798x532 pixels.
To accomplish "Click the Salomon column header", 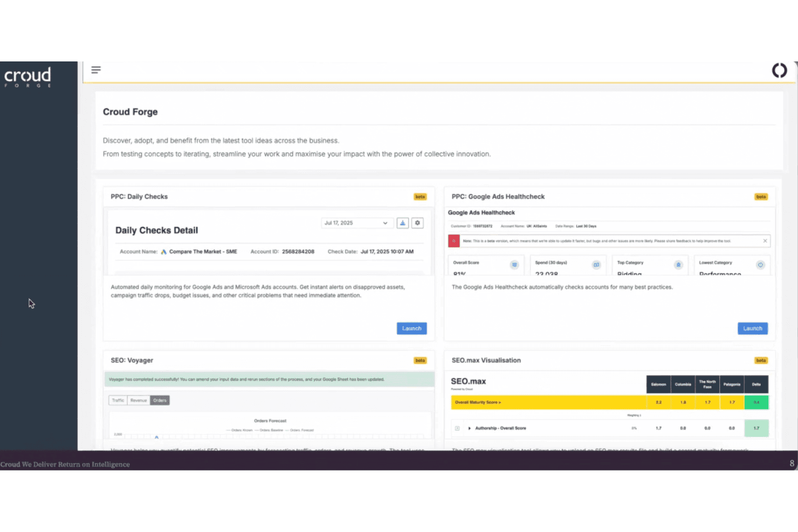I will (x=658, y=384).
